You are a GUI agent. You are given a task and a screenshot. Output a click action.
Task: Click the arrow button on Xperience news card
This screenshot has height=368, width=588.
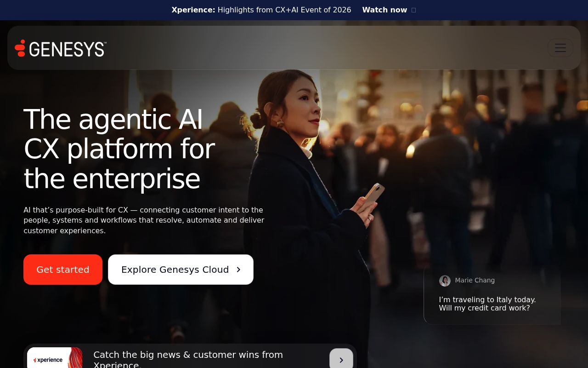[x=341, y=359]
